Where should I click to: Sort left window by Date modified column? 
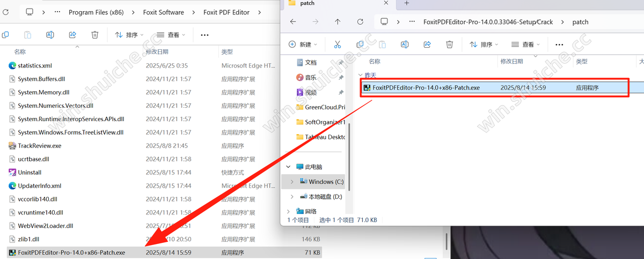[157, 51]
